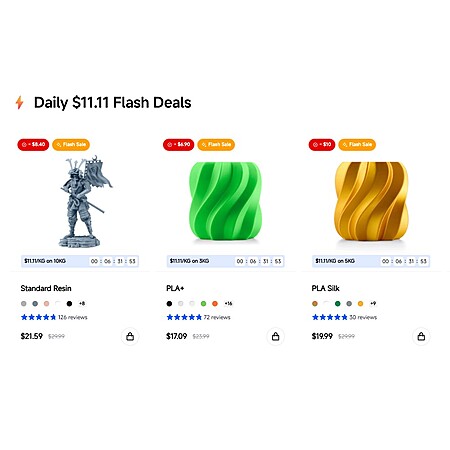
Task: Click the Flash Sale badge on Standard Resin
Action: (x=71, y=145)
